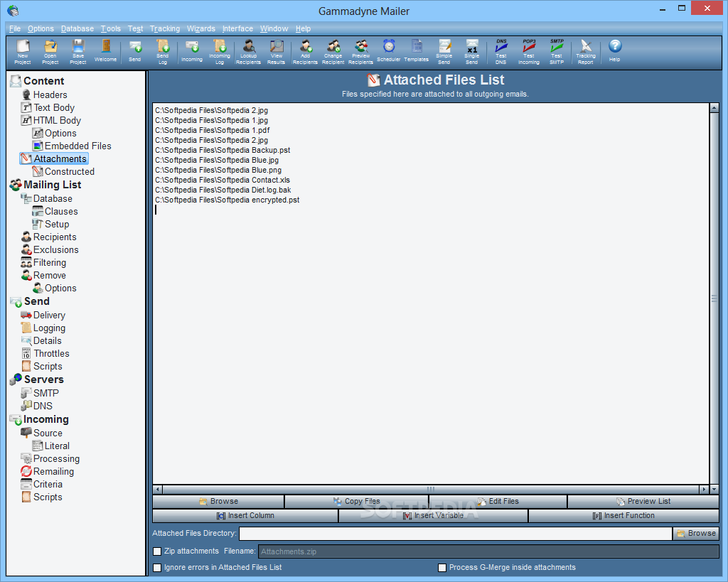Screen dimensions: 728x582
Task: Click the Incoming toolbar icon
Action: pyautogui.click(x=192, y=51)
